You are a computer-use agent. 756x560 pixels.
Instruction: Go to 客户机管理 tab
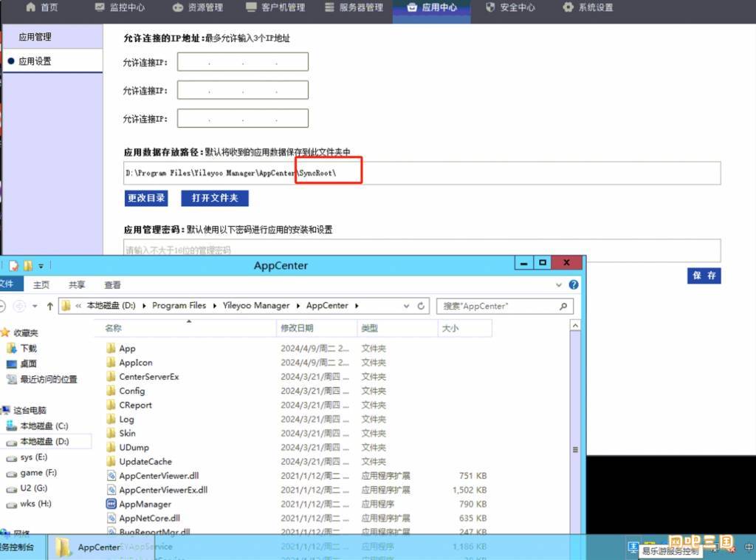(x=276, y=7)
